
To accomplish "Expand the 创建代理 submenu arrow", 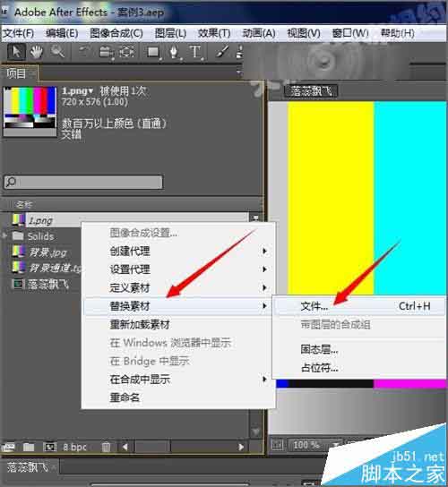I will tap(264, 251).
